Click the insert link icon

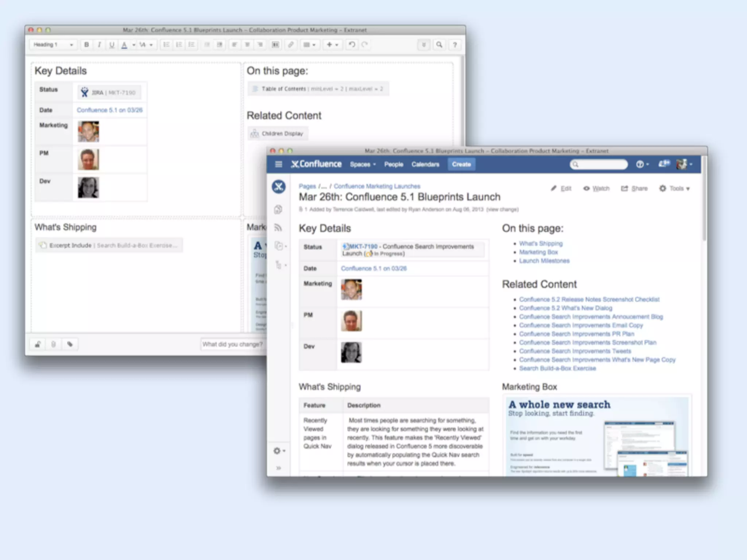pos(291,45)
